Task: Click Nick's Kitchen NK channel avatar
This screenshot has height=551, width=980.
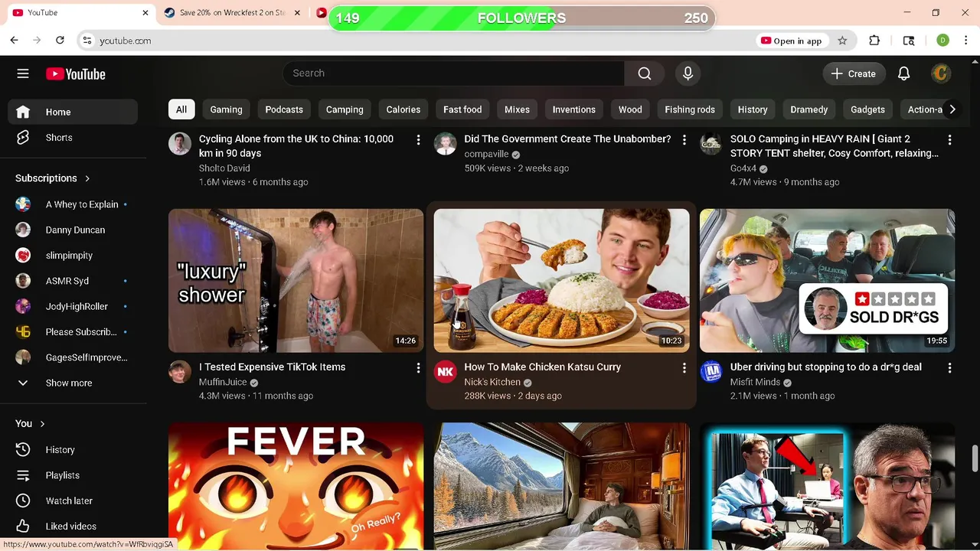Action: [446, 372]
